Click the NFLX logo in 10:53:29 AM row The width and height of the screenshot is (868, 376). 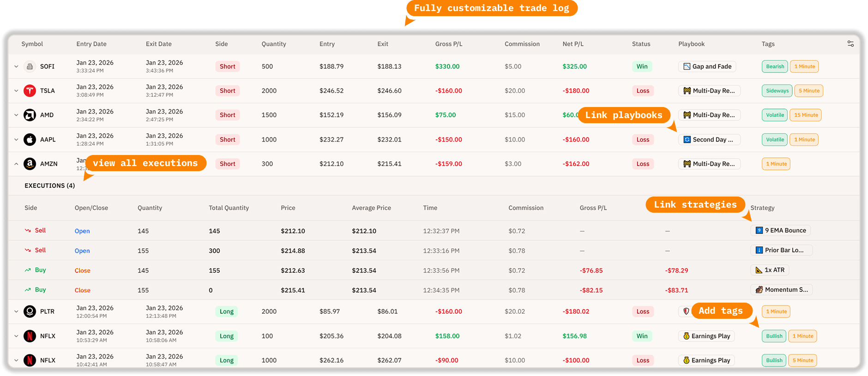tap(30, 336)
